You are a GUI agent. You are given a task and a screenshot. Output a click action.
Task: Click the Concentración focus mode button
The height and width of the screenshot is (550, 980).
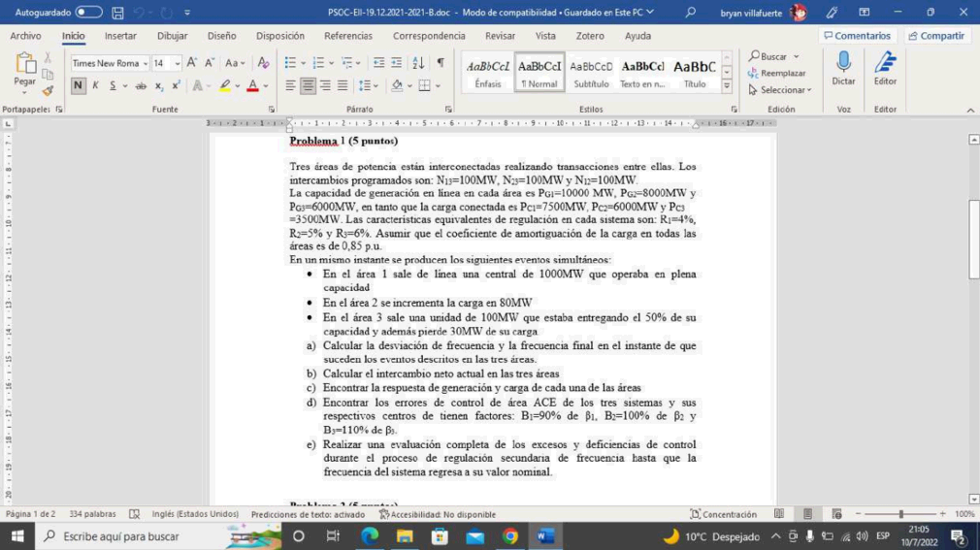coord(723,514)
